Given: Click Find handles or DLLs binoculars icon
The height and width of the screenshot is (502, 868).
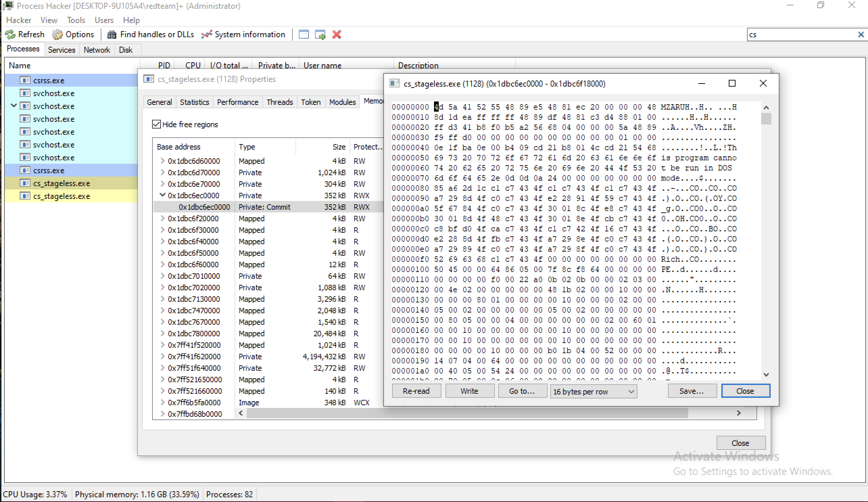Looking at the screenshot, I should tap(112, 35).
